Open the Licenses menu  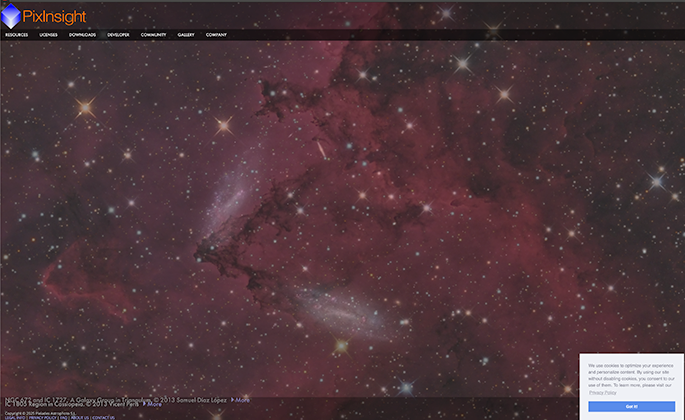[48, 35]
